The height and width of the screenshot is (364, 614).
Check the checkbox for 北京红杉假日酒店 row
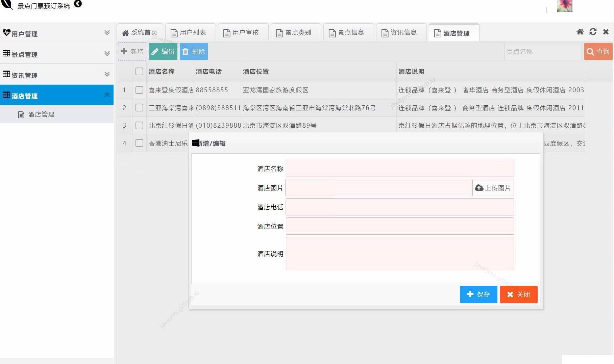coord(139,125)
